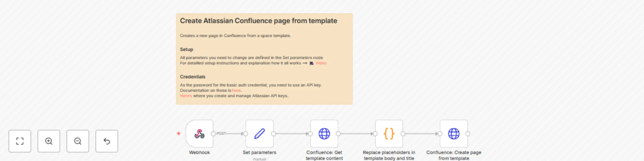Click the Create page node output connector
The height and width of the screenshot is (161, 644).
click(468, 134)
